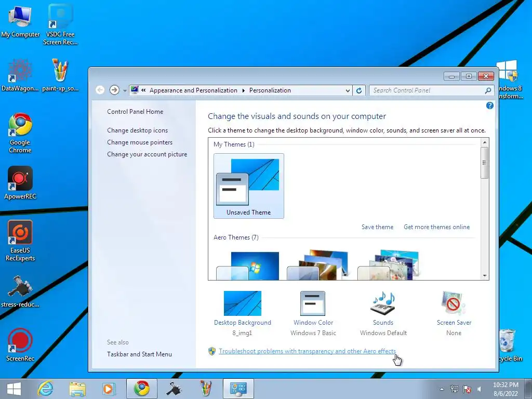Click Control Panel taskbar button
532x399 pixels.
pyautogui.click(x=238, y=389)
